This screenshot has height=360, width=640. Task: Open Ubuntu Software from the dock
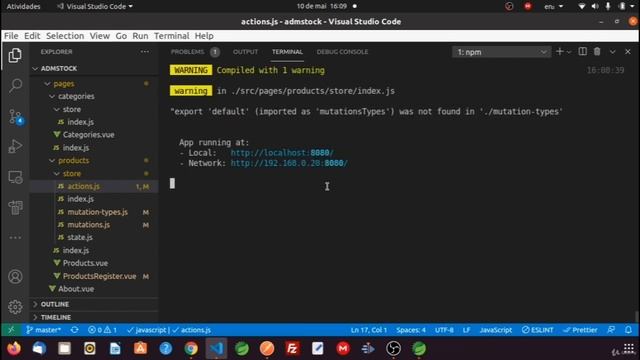click(x=140, y=349)
